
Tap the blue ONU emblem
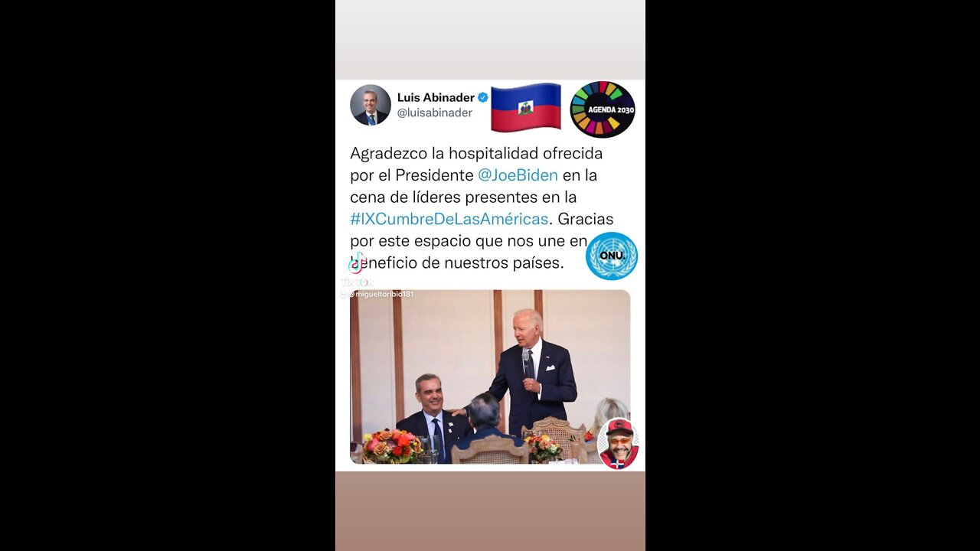tap(612, 256)
